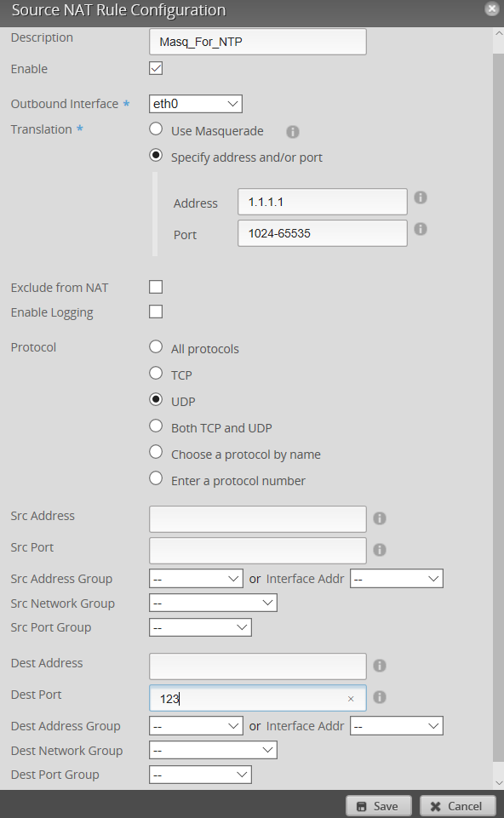Tick the Enable Logging checkbox
Screen dimensions: 504x818
pyautogui.click(x=156, y=312)
